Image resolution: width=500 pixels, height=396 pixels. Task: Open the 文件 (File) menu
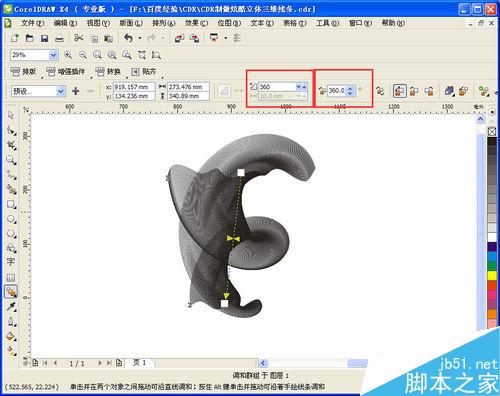tap(33, 23)
